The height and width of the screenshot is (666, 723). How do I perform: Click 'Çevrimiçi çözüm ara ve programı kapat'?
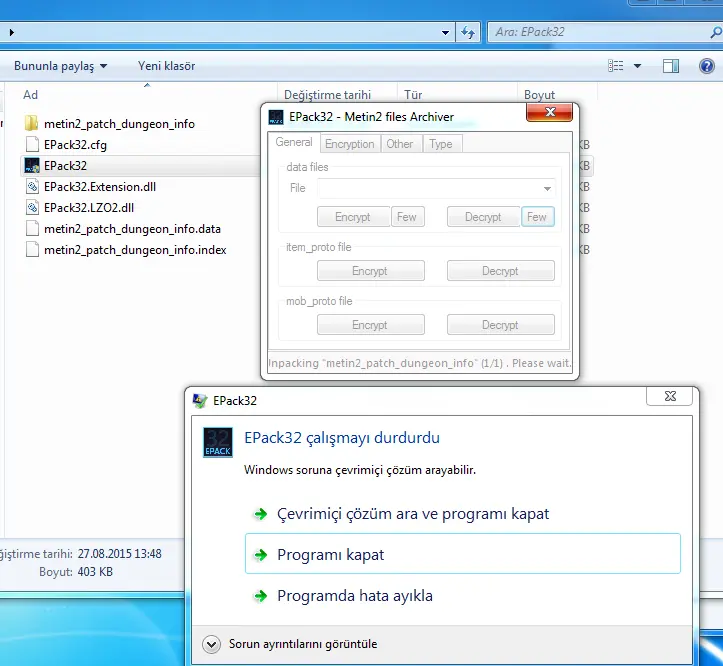[412, 514]
